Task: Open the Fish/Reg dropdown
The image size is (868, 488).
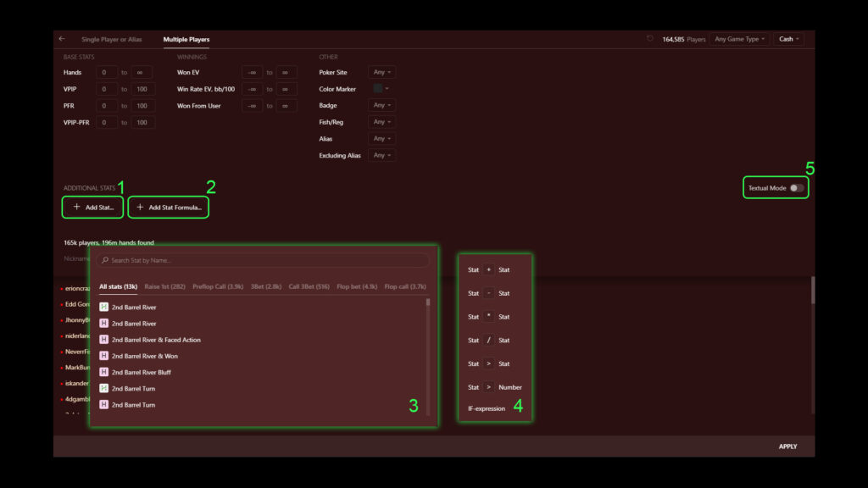Action: (382, 122)
